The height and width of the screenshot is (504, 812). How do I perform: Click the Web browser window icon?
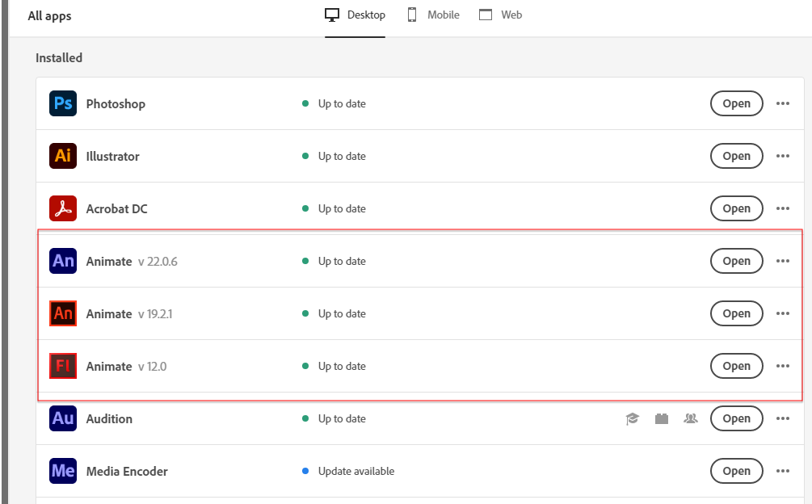click(x=486, y=15)
